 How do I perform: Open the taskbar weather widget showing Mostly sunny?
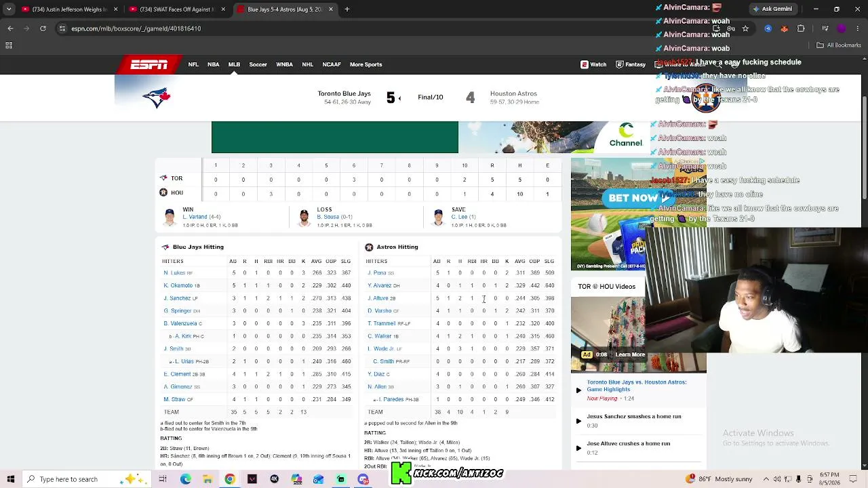coord(719,479)
